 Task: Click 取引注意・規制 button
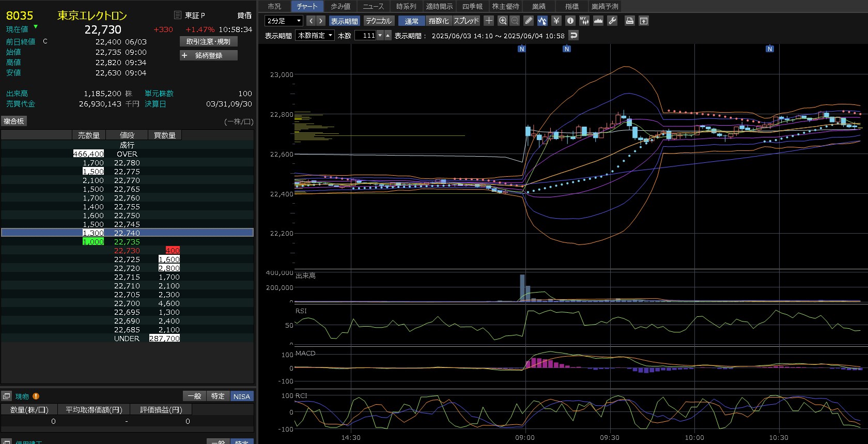pyautogui.click(x=209, y=41)
